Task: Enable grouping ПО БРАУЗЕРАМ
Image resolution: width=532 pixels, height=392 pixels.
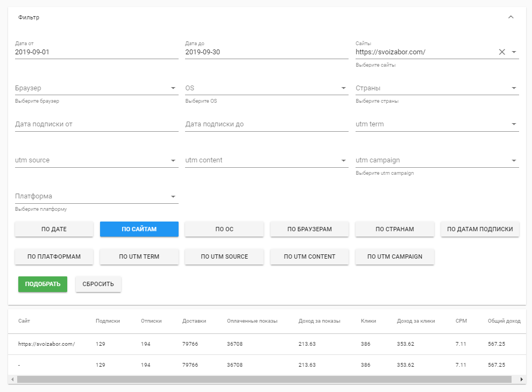Action: [309, 229]
